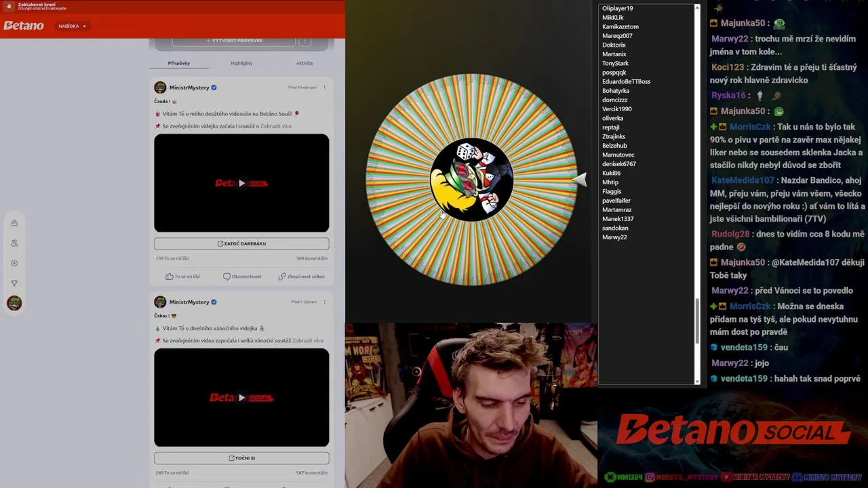Open MinistrMystery avatar on the Čauda post
868x488 pixels.
(160, 87)
